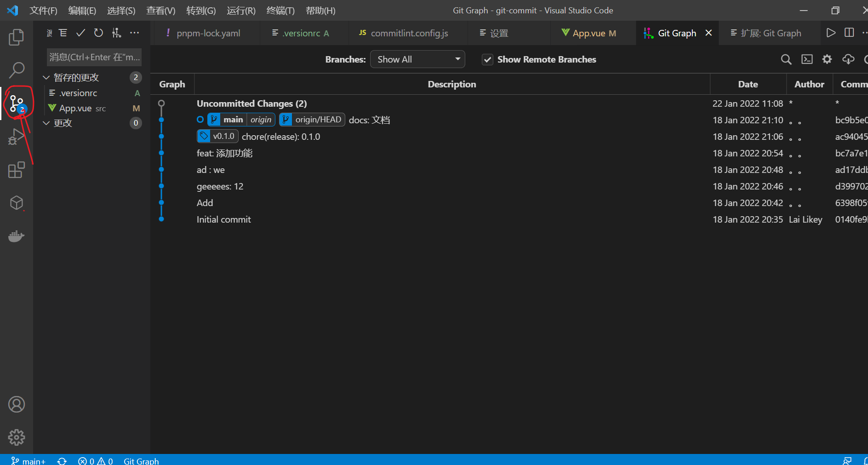Open the Run and Debug view
The height and width of the screenshot is (465, 868).
click(x=17, y=137)
